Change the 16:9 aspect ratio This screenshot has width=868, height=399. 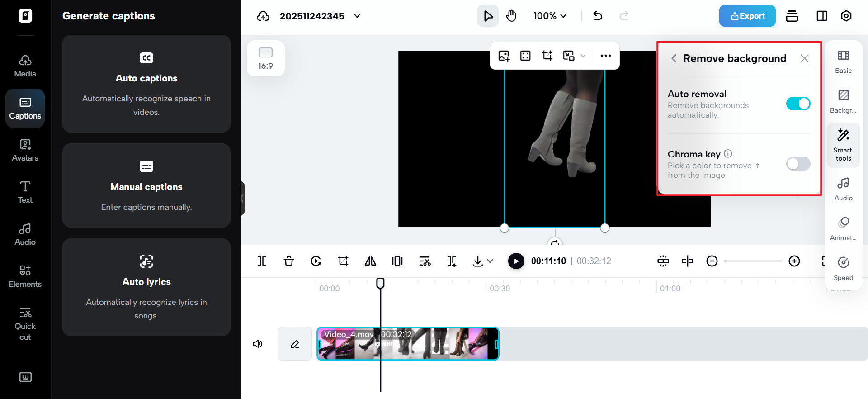pos(266,58)
